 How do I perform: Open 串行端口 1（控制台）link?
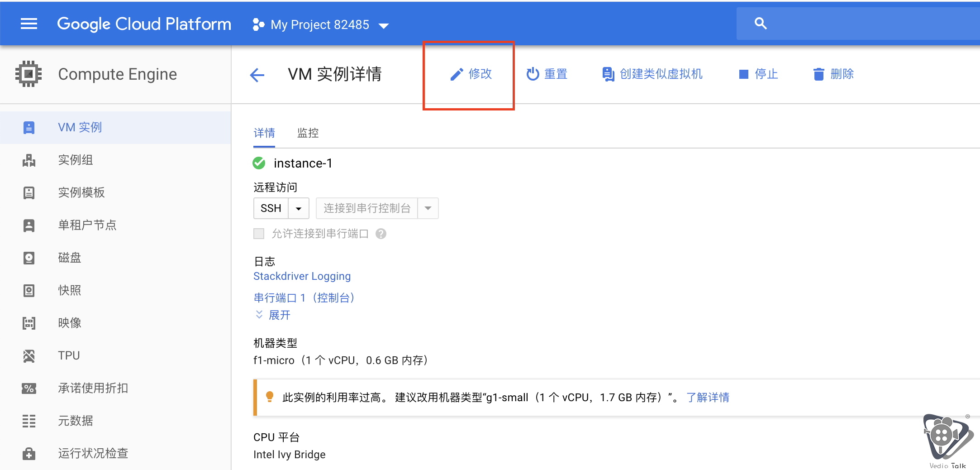(x=304, y=298)
